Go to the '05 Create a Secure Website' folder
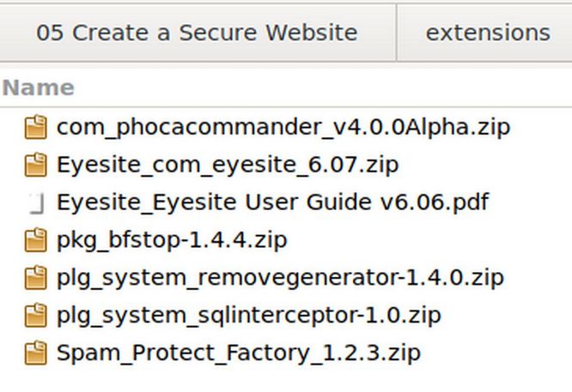Image resolution: width=572 pixels, height=392 pixels. (x=197, y=33)
